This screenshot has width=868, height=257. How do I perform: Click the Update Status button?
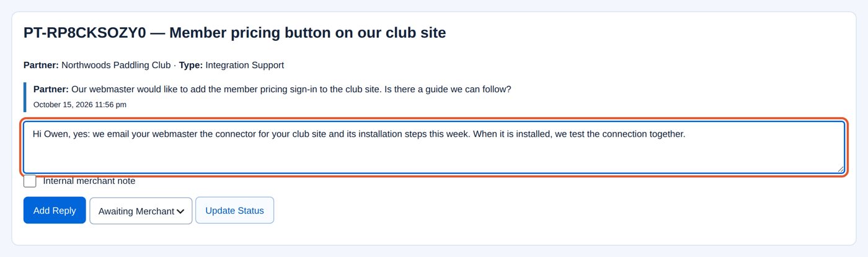(234, 211)
